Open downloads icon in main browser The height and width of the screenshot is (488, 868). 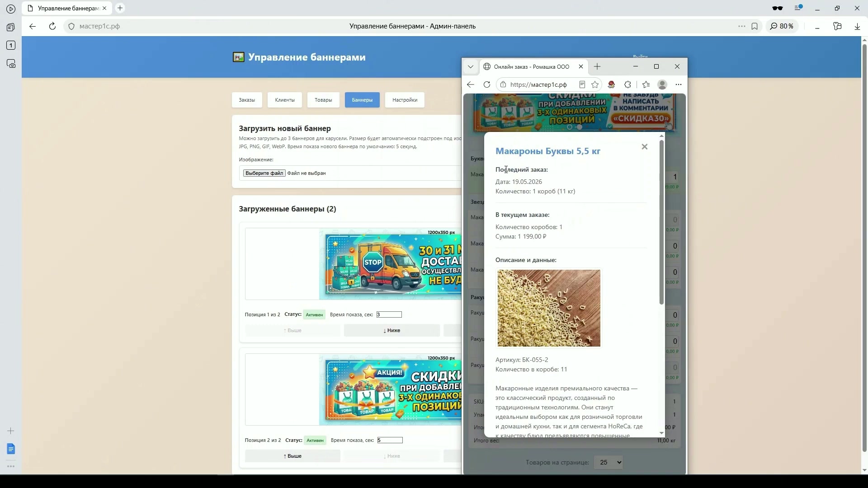coord(857,26)
